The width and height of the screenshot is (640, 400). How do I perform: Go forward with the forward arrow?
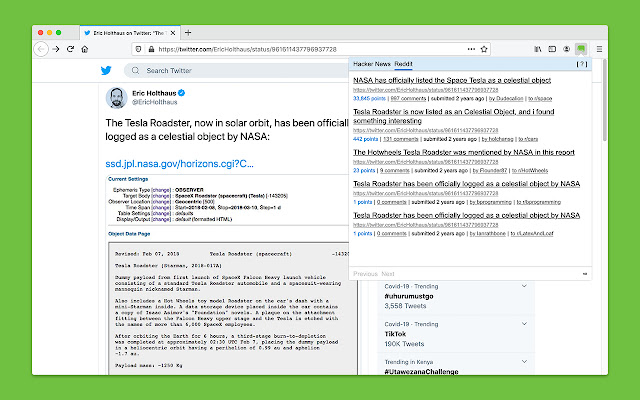coord(56,49)
